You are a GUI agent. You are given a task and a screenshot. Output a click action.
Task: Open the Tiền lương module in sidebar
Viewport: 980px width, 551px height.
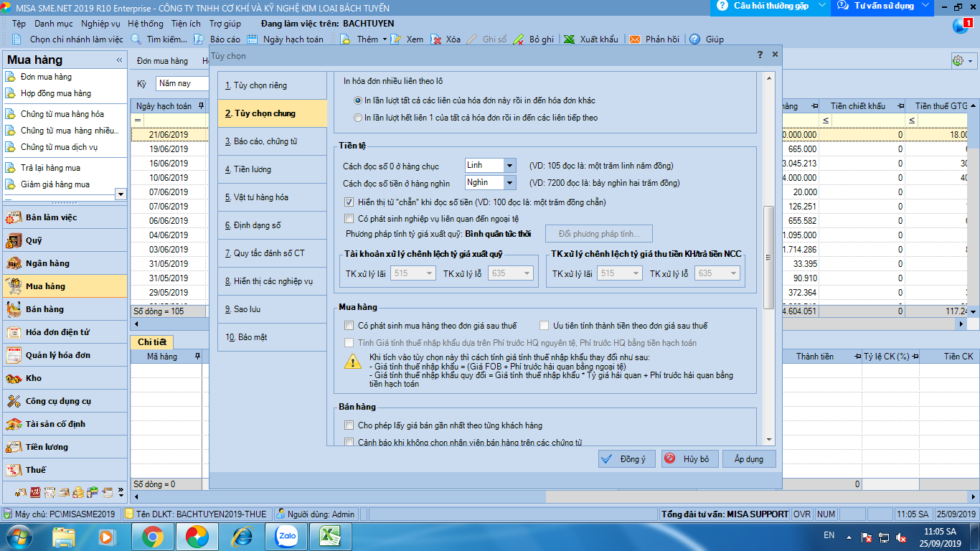(65, 447)
